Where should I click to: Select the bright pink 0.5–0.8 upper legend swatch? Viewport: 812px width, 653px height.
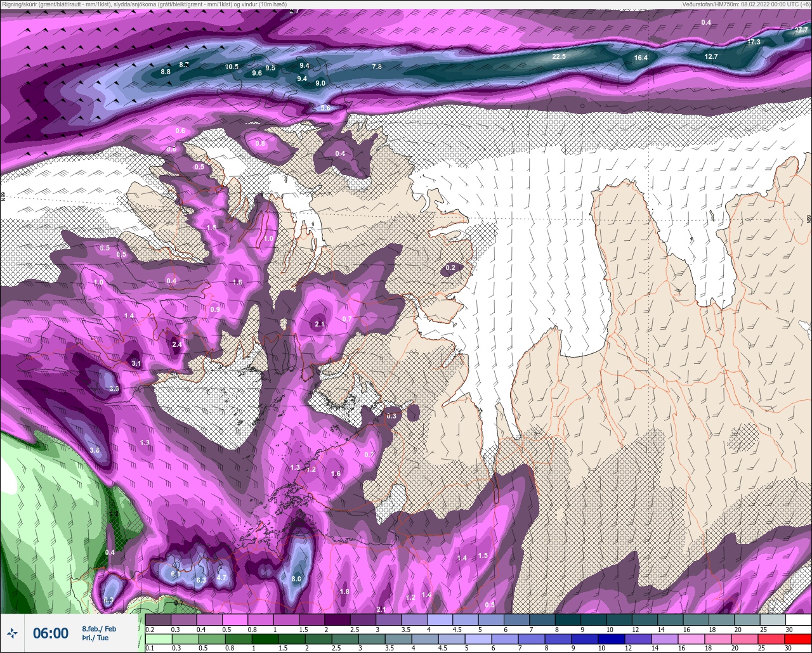pyautogui.click(x=235, y=619)
